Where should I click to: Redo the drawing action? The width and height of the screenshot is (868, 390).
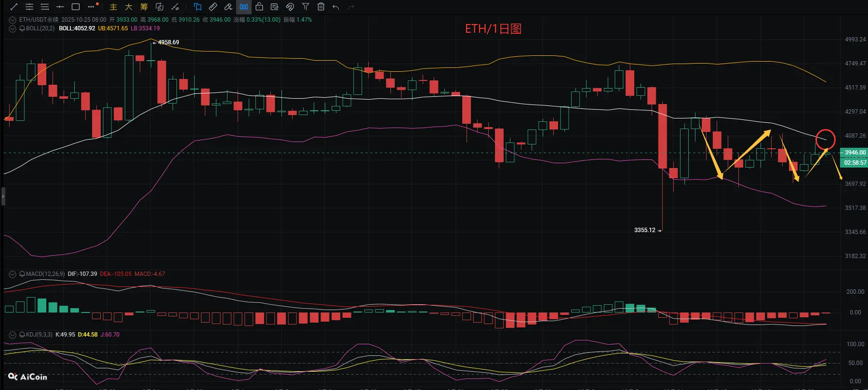[351, 7]
